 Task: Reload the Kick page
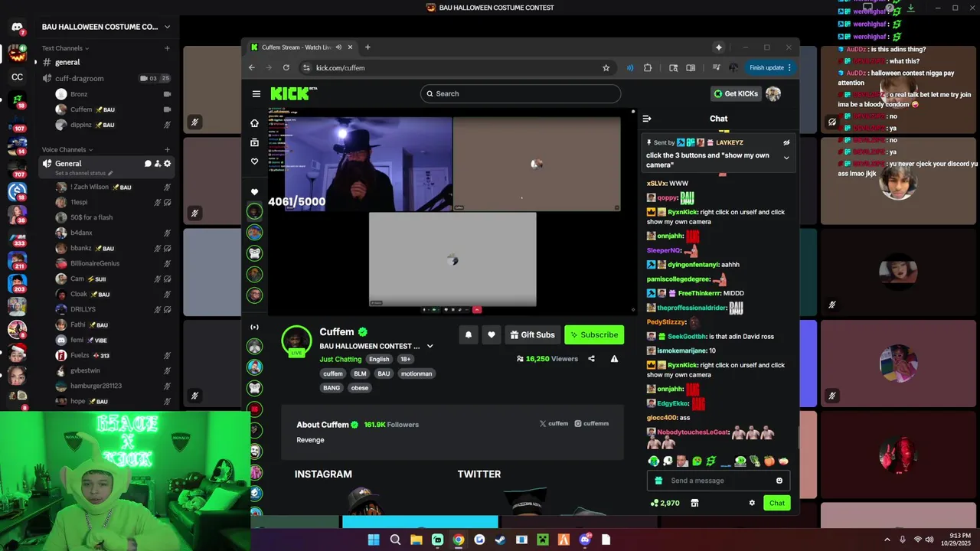(x=286, y=67)
